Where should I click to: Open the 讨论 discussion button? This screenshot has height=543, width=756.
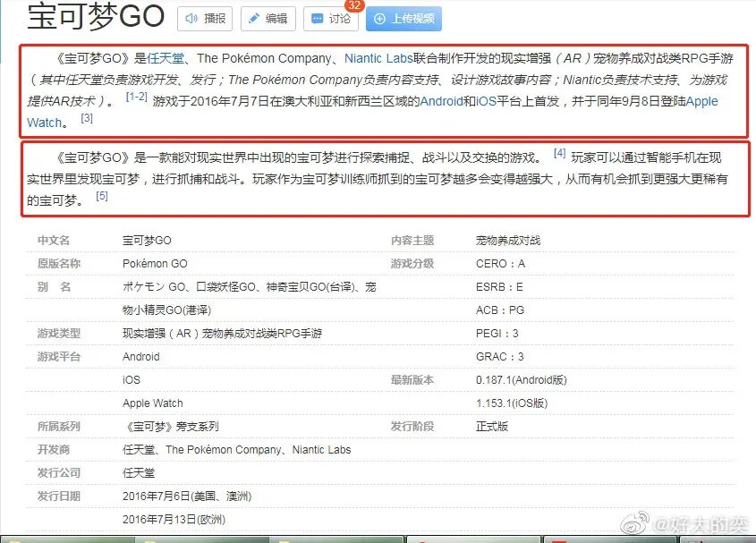click(x=330, y=18)
